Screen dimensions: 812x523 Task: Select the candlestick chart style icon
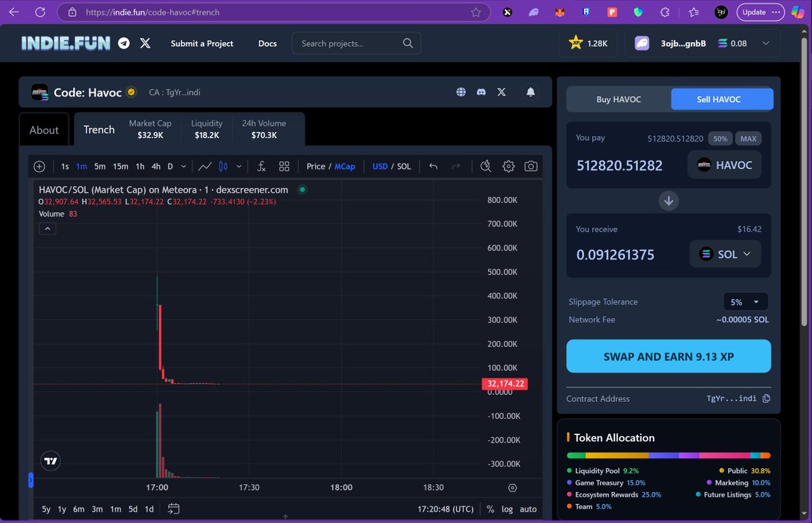[x=223, y=166]
